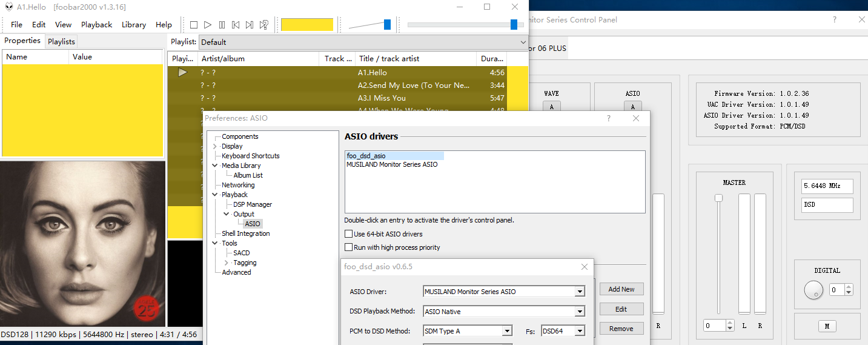Click the MASTER volume slider handle
This screenshot has height=345, width=868.
pyautogui.click(x=718, y=198)
